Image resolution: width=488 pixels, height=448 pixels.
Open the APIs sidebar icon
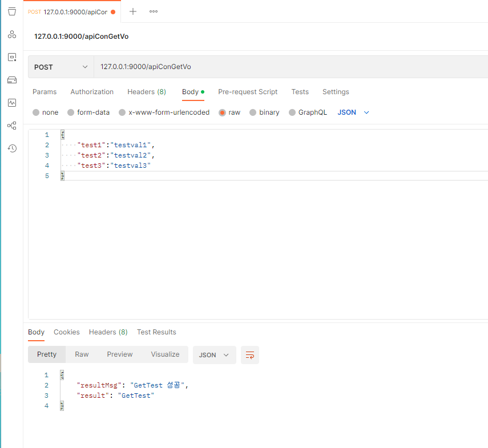(x=12, y=34)
